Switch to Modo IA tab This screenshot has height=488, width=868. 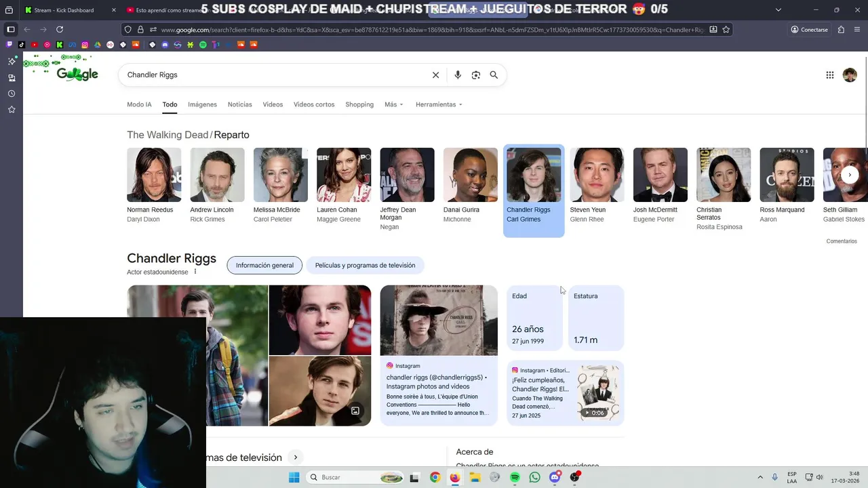click(x=139, y=104)
